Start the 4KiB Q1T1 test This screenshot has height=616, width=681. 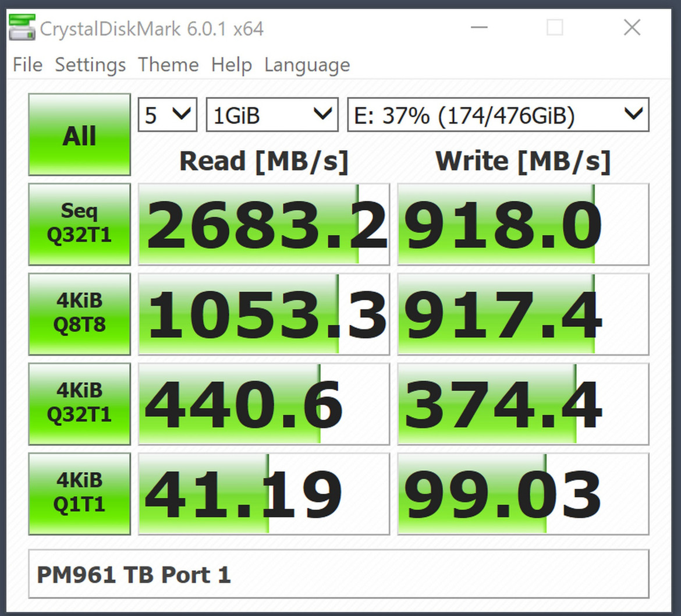coord(80,494)
